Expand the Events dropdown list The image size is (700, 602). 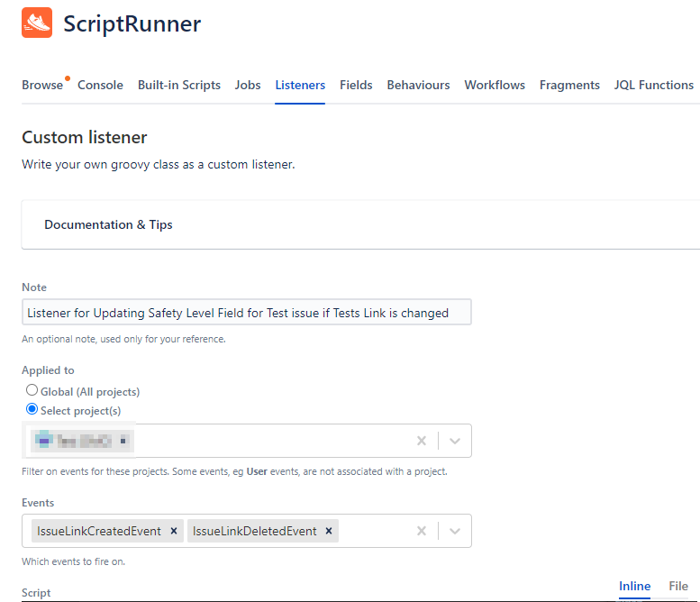[x=454, y=531]
